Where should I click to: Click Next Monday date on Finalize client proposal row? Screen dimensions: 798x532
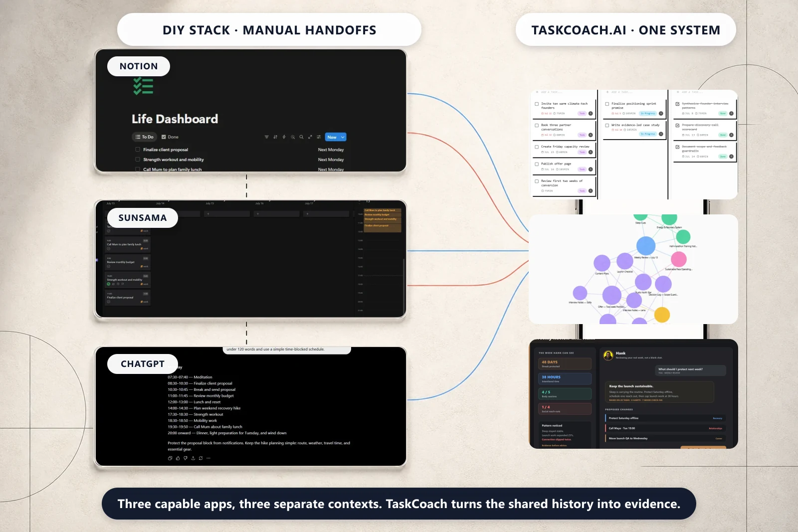click(x=331, y=150)
